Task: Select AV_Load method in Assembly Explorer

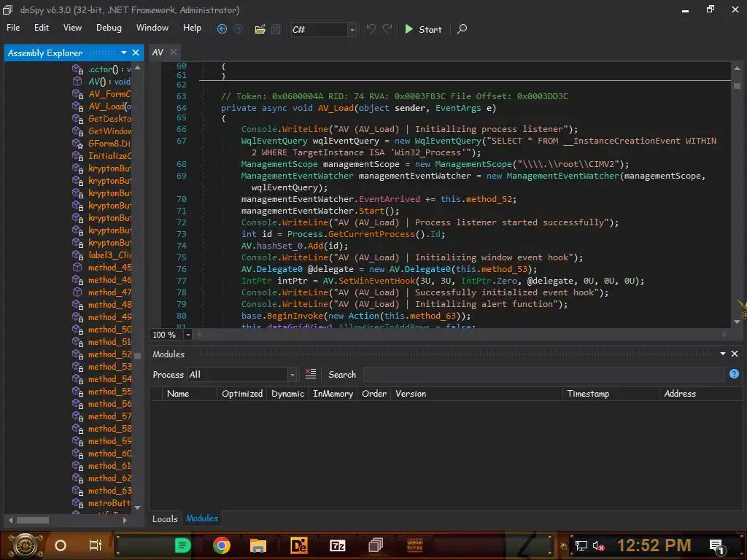Action: [x=106, y=106]
